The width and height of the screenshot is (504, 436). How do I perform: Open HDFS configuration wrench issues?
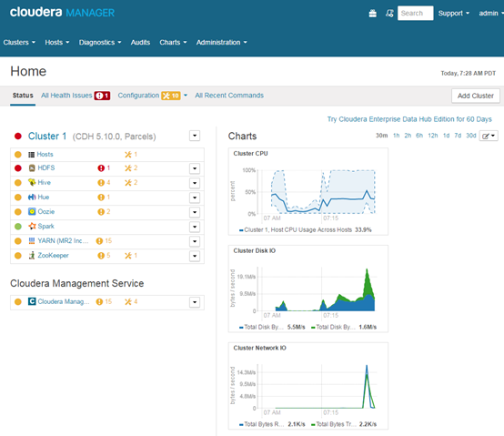pyautogui.click(x=131, y=167)
